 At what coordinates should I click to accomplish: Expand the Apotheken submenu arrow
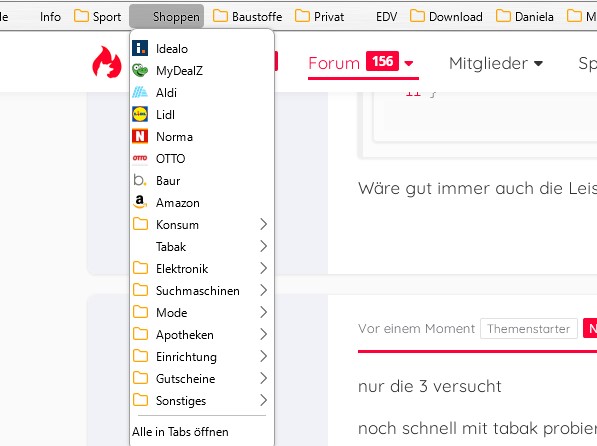pyautogui.click(x=263, y=334)
